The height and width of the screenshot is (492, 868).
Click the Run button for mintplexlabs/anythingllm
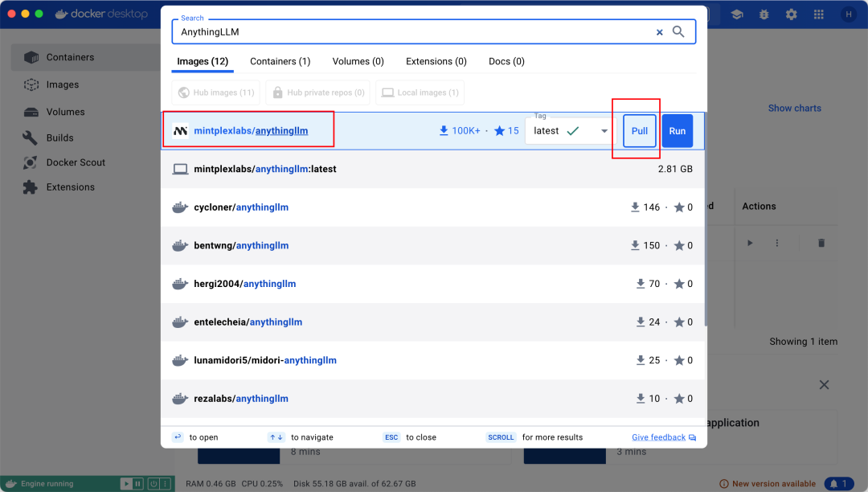pos(677,131)
